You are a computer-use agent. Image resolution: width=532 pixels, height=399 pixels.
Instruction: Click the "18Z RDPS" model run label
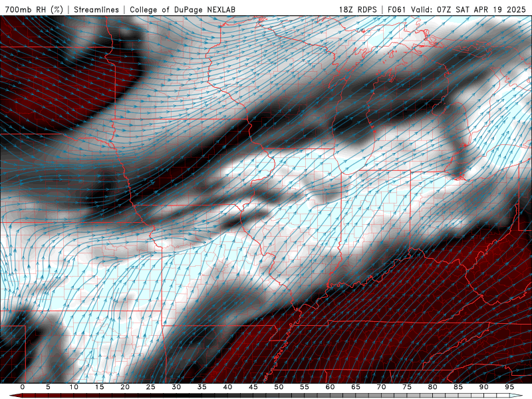358,10
